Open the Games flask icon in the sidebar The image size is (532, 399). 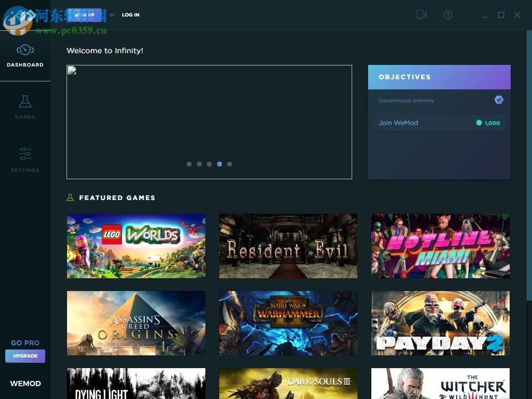pyautogui.click(x=25, y=101)
